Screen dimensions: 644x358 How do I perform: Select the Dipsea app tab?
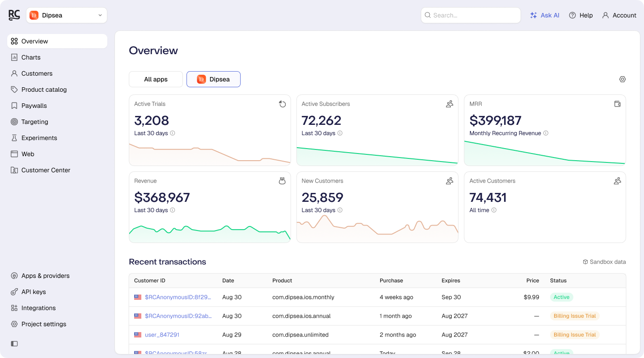pos(213,79)
